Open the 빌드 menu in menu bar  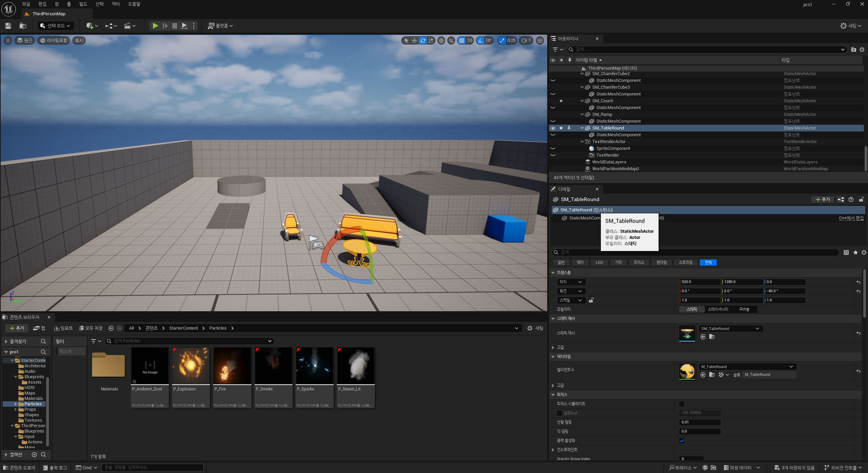83,4
